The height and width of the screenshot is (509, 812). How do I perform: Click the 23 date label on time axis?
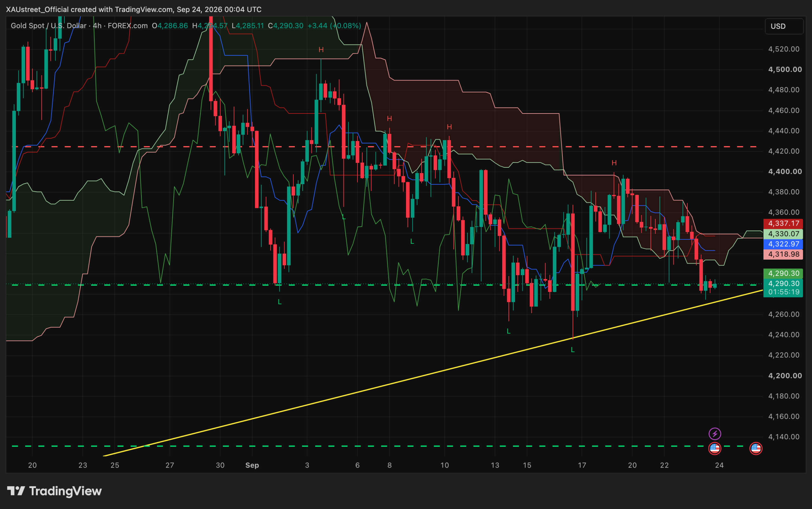click(x=82, y=465)
